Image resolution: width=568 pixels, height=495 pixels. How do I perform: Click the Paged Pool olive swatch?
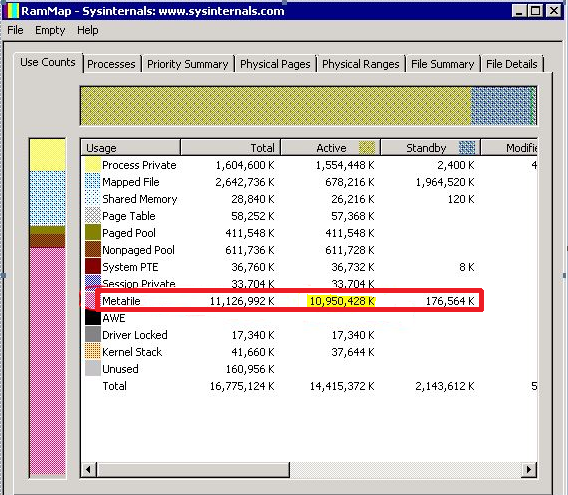pyautogui.click(x=93, y=233)
